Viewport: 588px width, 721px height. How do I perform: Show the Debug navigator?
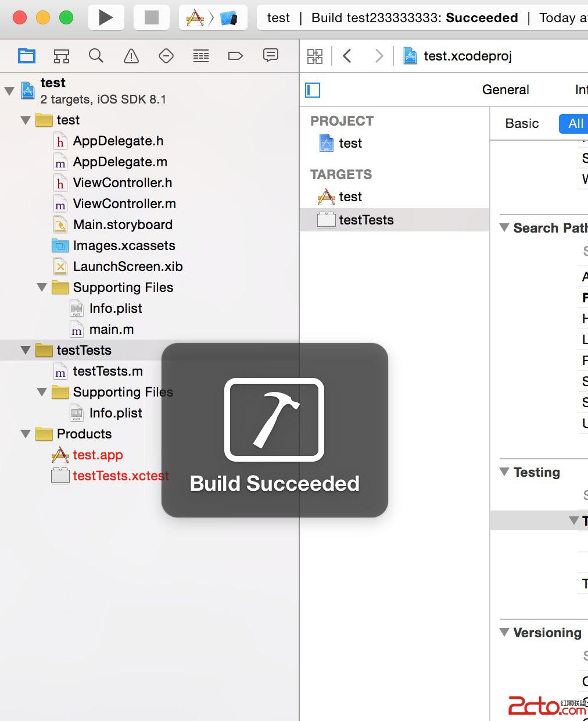[201, 56]
